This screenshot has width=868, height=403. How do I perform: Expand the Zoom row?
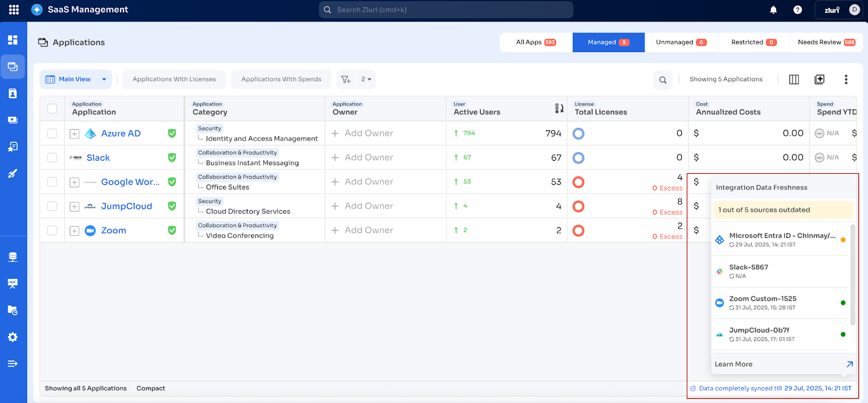(74, 231)
